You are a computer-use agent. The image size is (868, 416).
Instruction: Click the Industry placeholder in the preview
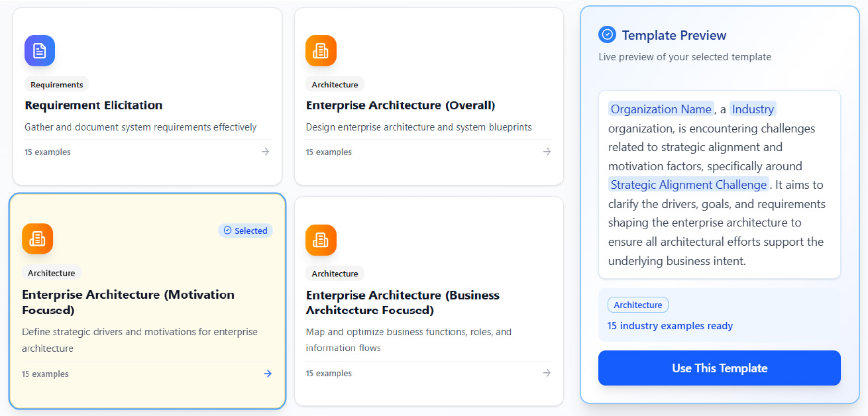coord(753,109)
